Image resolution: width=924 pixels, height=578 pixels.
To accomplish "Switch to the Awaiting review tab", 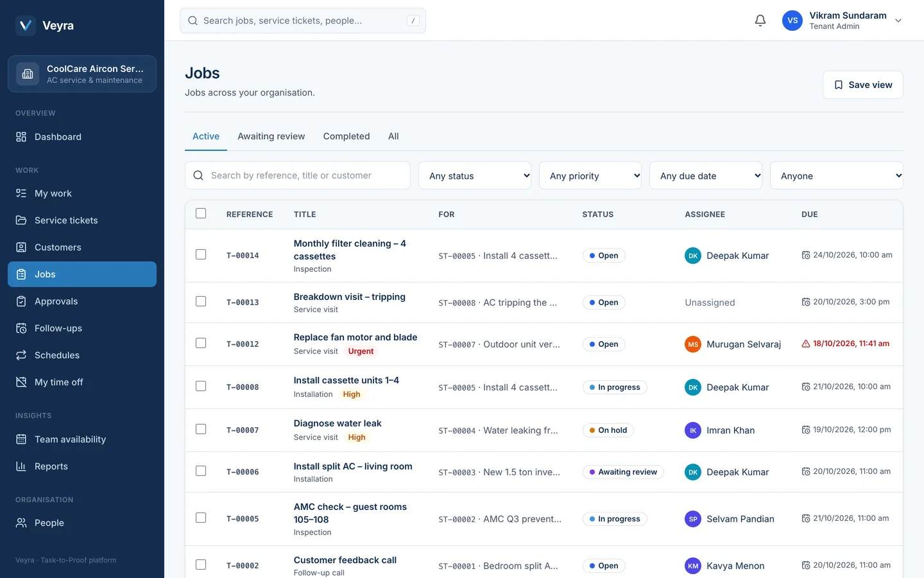I will click(x=271, y=136).
